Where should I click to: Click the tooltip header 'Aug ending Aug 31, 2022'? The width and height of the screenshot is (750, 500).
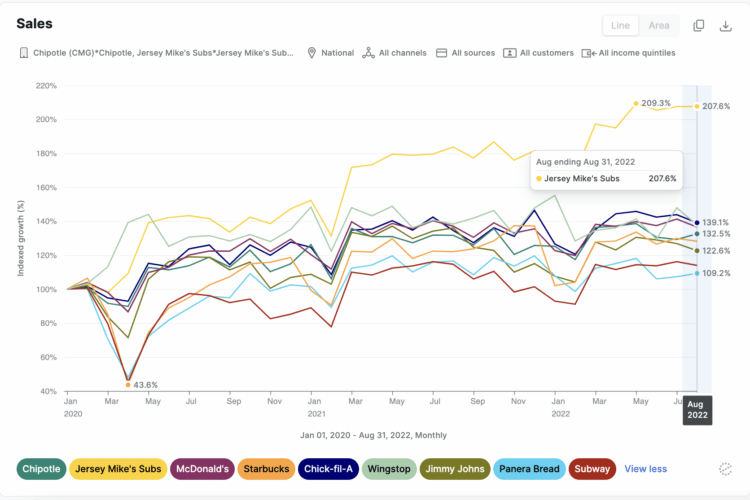coord(585,162)
